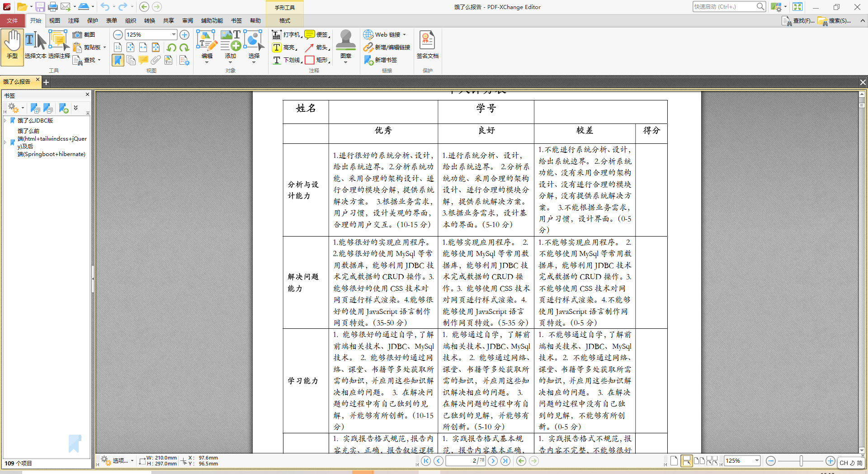Select the Underline (下划线) tool

click(x=287, y=60)
